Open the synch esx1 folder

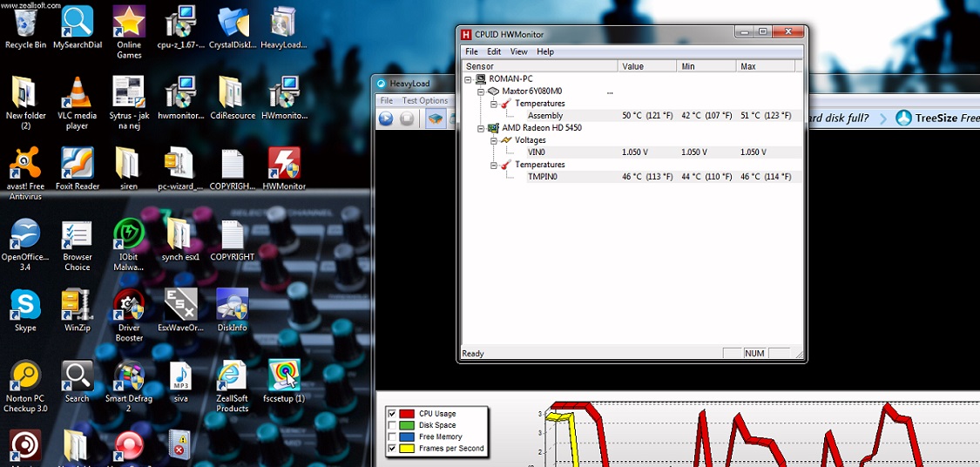[x=181, y=240]
